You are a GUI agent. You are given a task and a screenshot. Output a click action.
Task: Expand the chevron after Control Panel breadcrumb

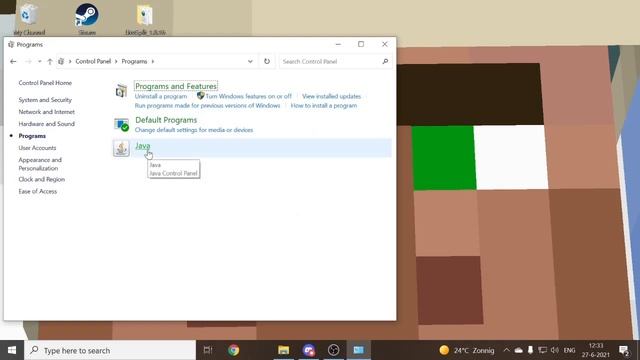click(116, 62)
